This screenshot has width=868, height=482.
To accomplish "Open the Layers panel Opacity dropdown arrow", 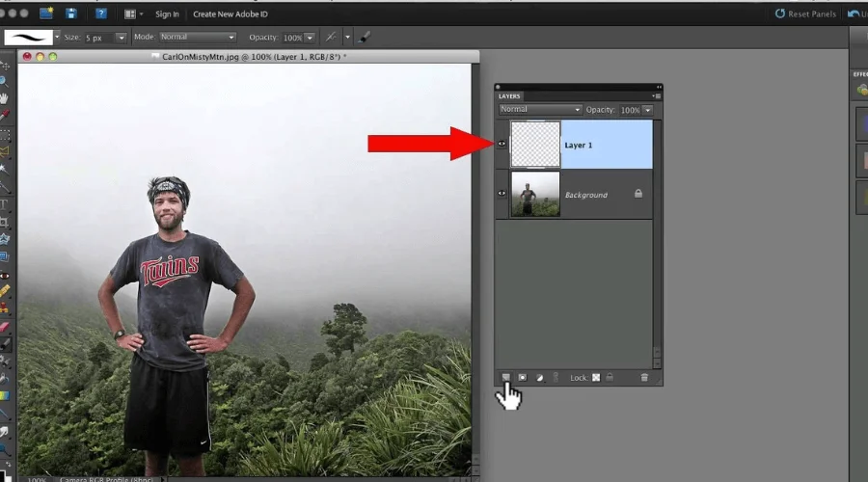I will (x=648, y=110).
